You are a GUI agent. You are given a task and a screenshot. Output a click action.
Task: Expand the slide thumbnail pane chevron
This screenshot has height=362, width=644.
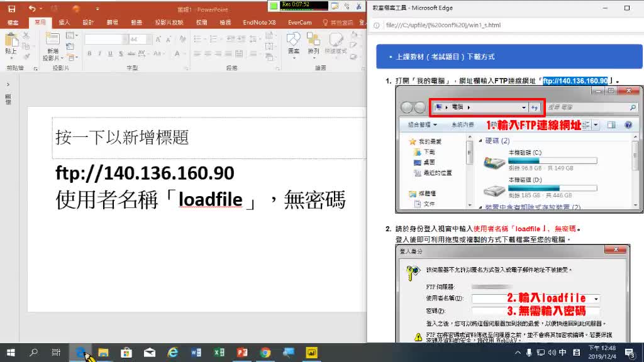click(x=8, y=84)
